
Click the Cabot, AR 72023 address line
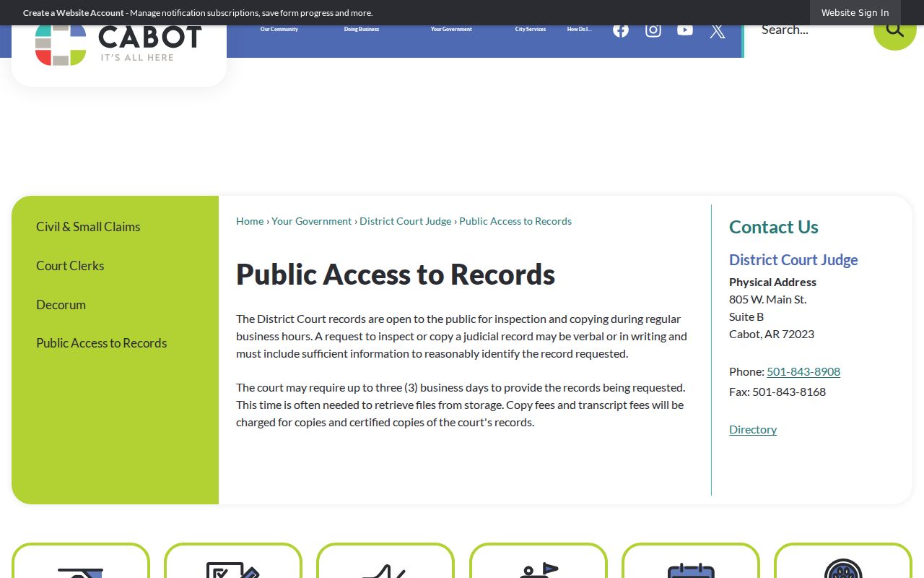[x=772, y=334]
